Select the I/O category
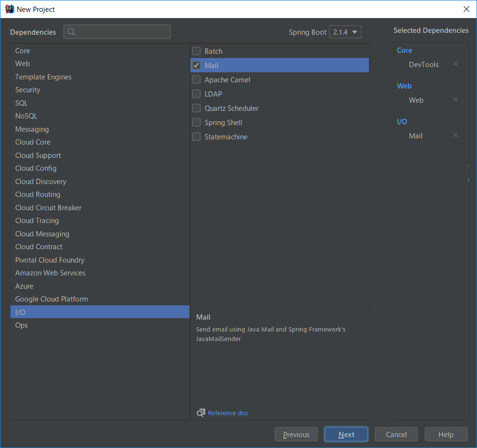Screen dimensions: 477x448 100,312
